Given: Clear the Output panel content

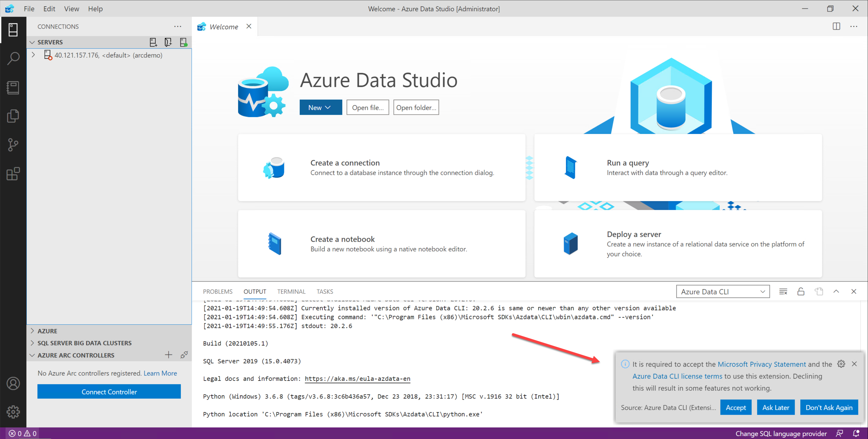Looking at the screenshot, I should [x=783, y=291].
